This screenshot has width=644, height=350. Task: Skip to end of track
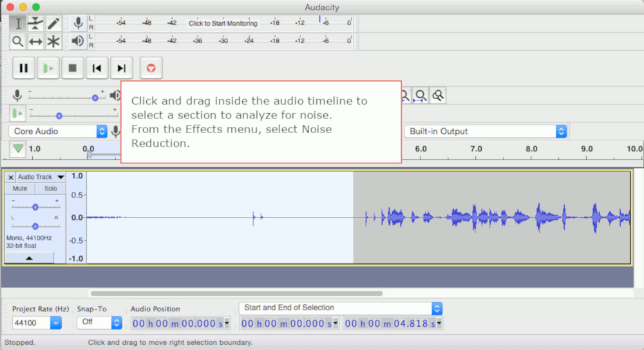121,68
